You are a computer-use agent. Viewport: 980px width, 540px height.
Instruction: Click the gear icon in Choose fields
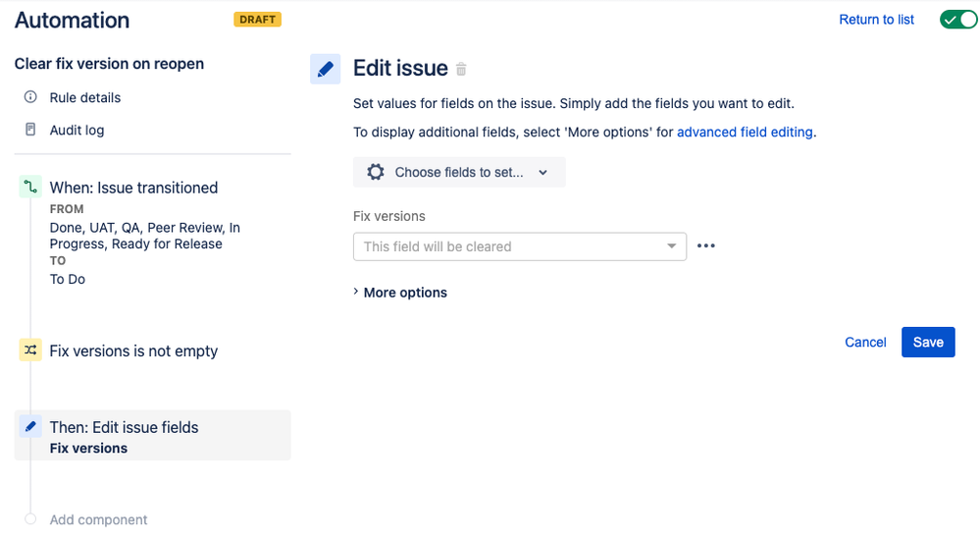click(375, 172)
